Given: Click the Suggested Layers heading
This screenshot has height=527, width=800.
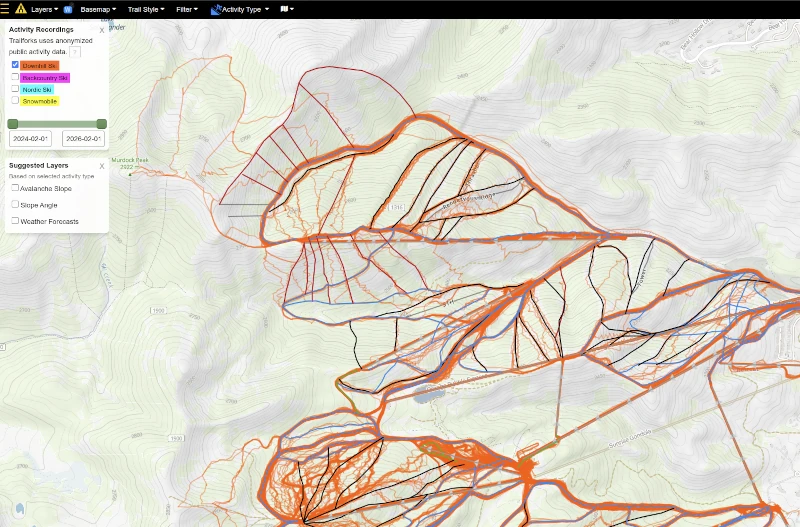Looking at the screenshot, I should click(x=39, y=165).
